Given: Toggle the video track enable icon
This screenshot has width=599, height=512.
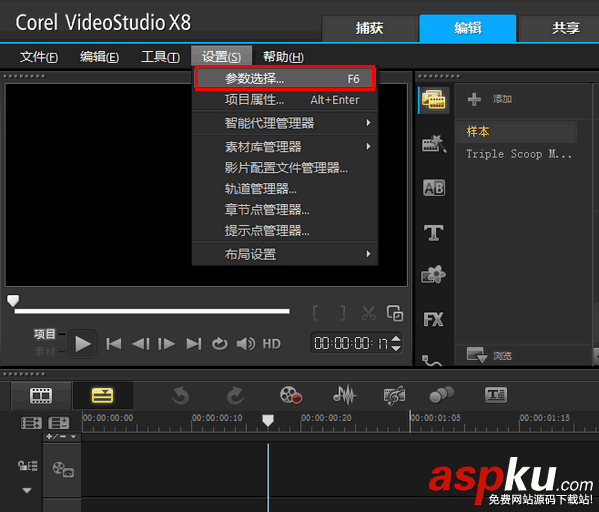Looking at the screenshot, I should pos(63,469).
